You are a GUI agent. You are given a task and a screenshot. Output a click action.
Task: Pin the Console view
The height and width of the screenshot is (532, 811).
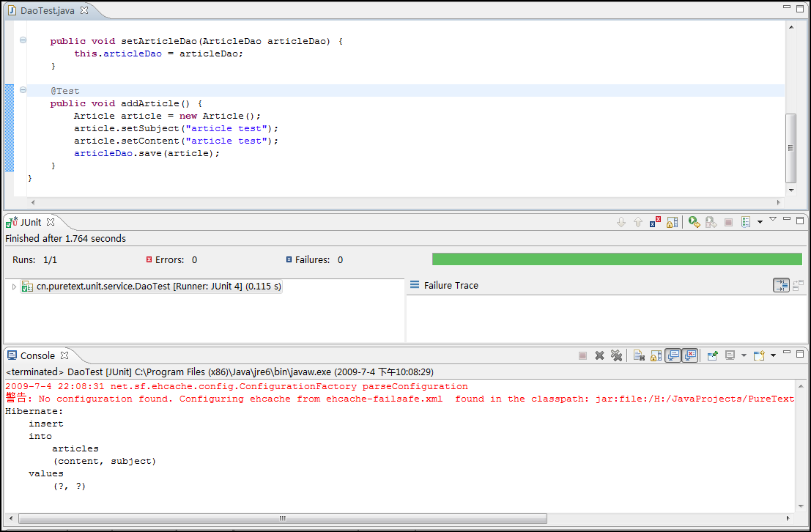coord(711,355)
